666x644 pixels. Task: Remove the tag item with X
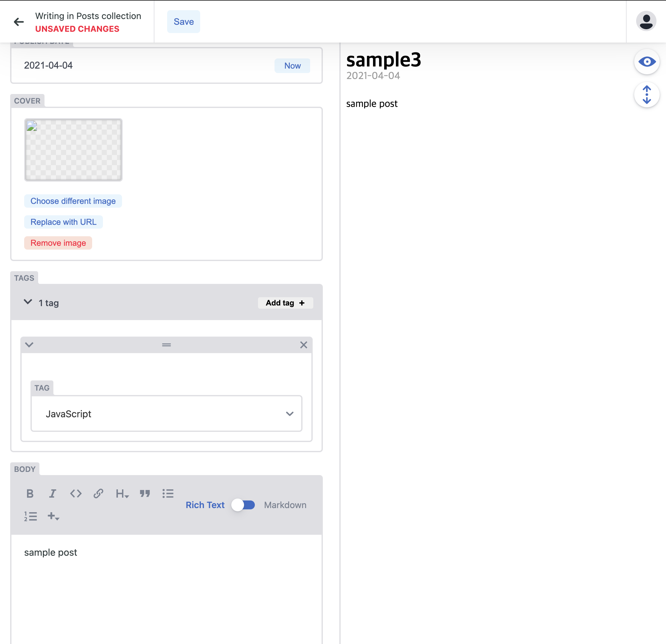pyautogui.click(x=303, y=345)
